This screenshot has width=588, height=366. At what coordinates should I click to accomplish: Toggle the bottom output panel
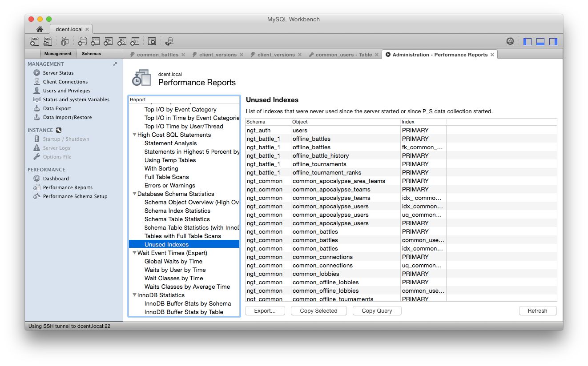pos(540,41)
